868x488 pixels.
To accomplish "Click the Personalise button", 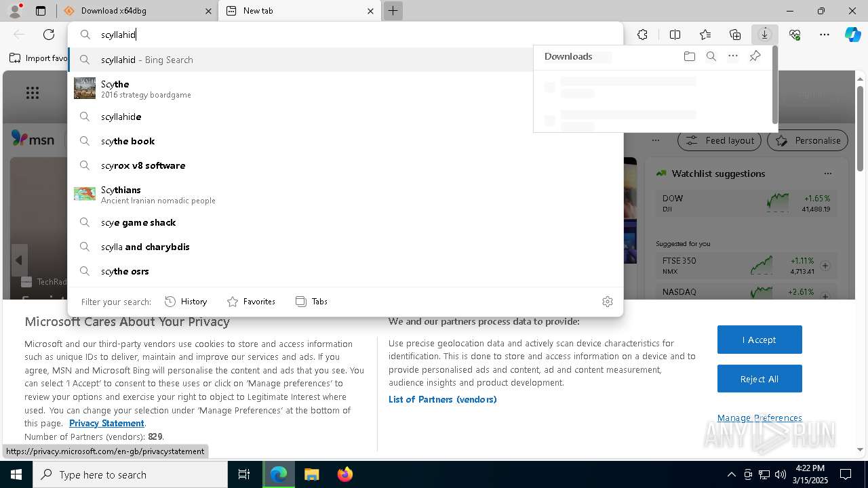I will [x=807, y=140].
